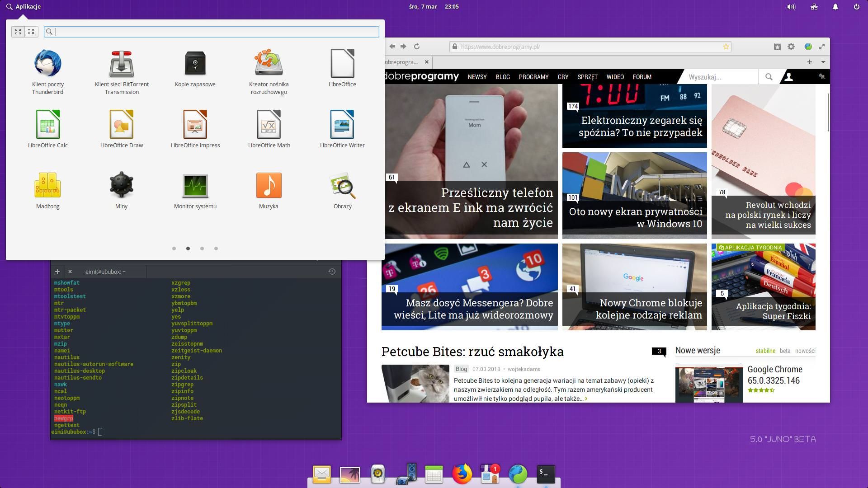Image resolution: width=868 pixels, height=488 pixels.
Task: Go to the third launcher page dot
Action: pos(202,249)
